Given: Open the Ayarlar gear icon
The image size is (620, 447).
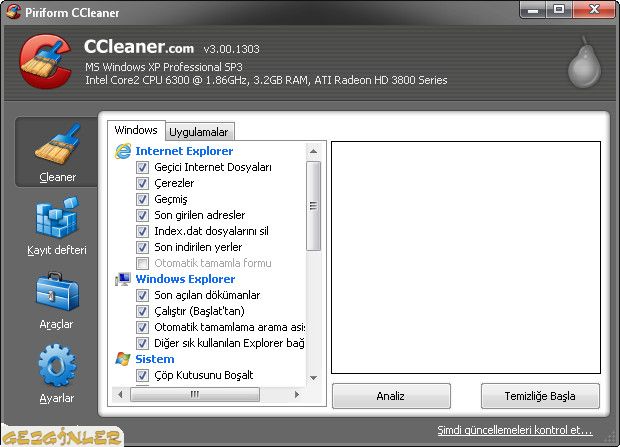Looking at the screenshot, I should (x=57, y=365).
